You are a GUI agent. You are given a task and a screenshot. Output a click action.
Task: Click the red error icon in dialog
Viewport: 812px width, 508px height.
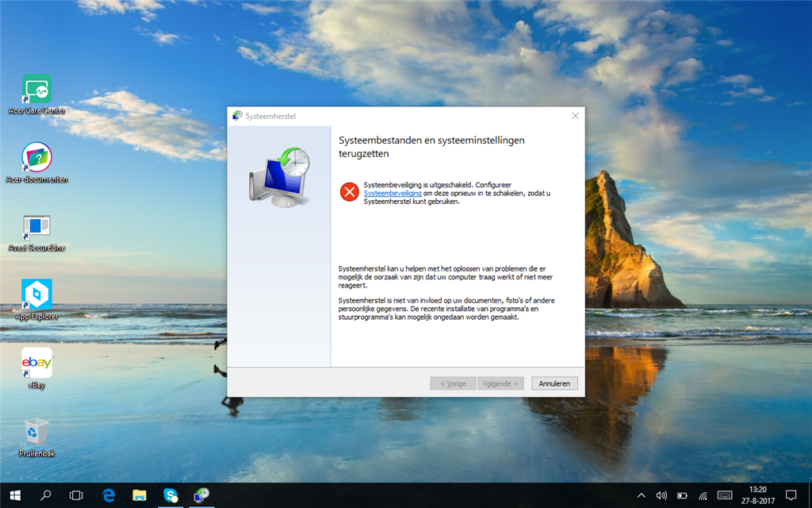(350, 192)
